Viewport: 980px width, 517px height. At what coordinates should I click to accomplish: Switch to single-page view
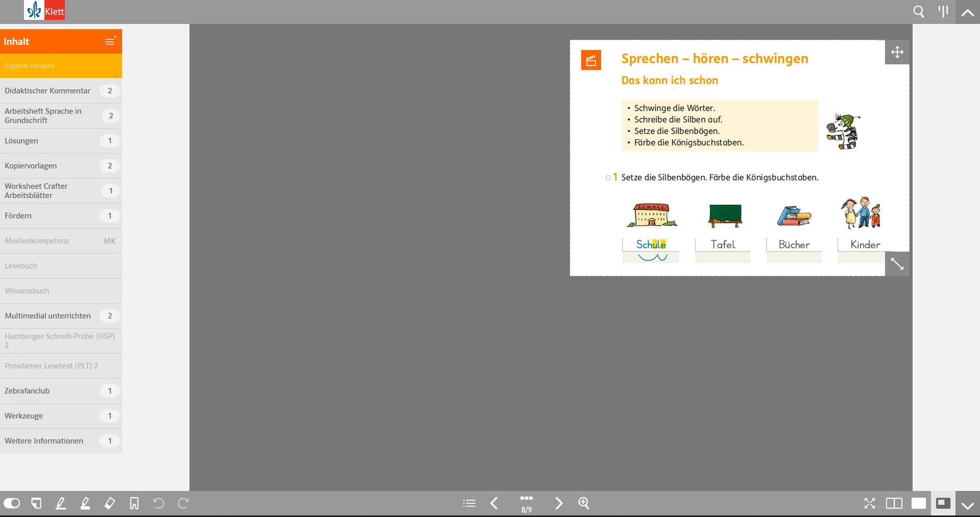(x=918, y=503)
